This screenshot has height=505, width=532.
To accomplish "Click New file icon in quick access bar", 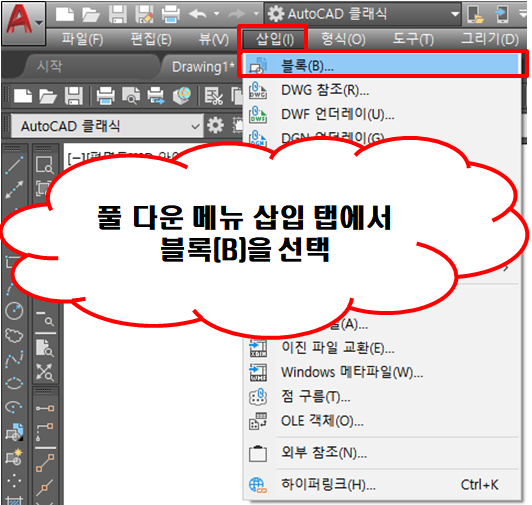I will coord(64,15).
